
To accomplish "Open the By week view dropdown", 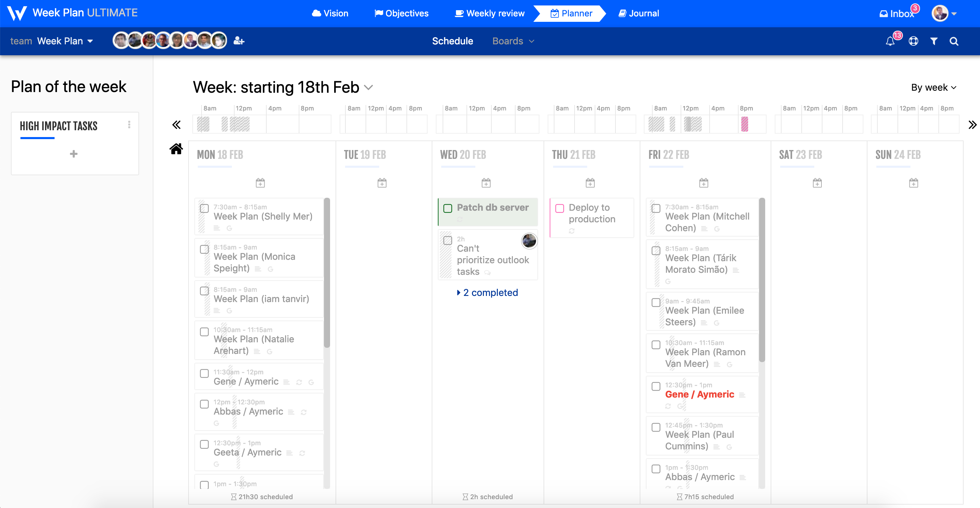I will (x=933, y=88).
